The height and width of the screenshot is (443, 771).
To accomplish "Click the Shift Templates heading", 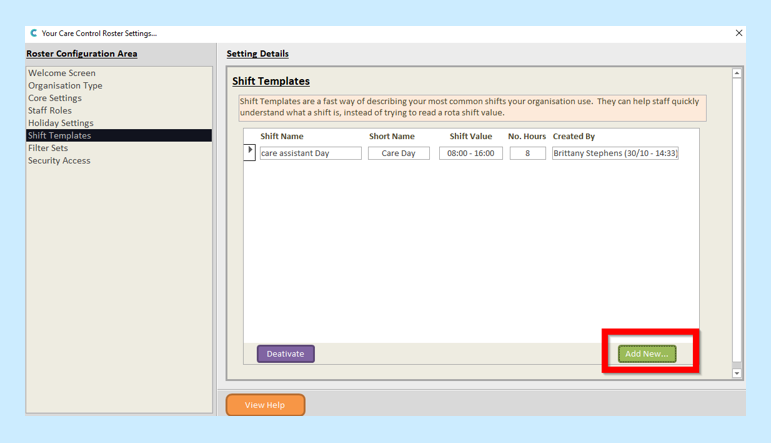I will point(271,81).
